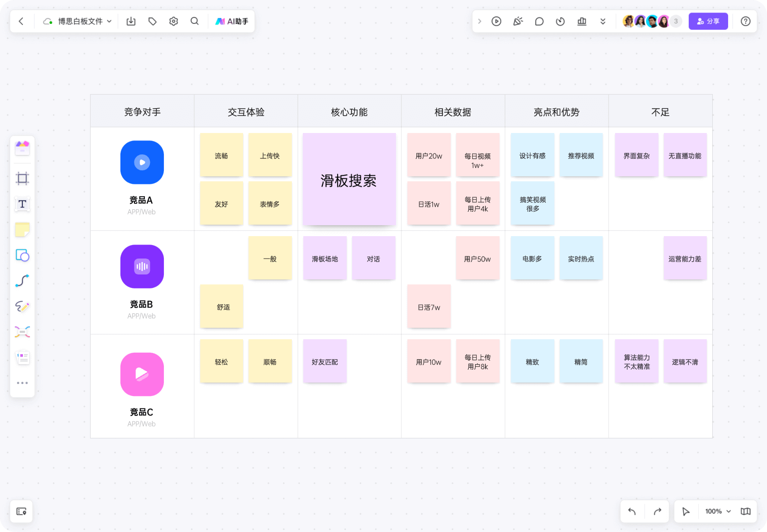Select the shapes tool
This screenshot has width=767, height=532.
point(22,256)
